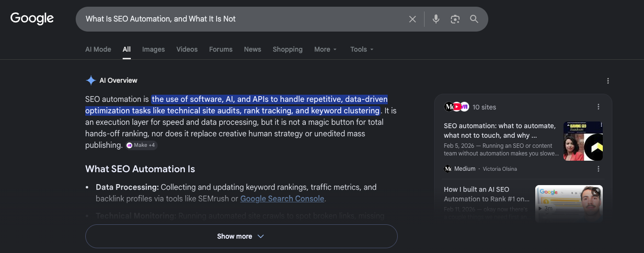Click the AI Overview label text

[x=118, y=80]
